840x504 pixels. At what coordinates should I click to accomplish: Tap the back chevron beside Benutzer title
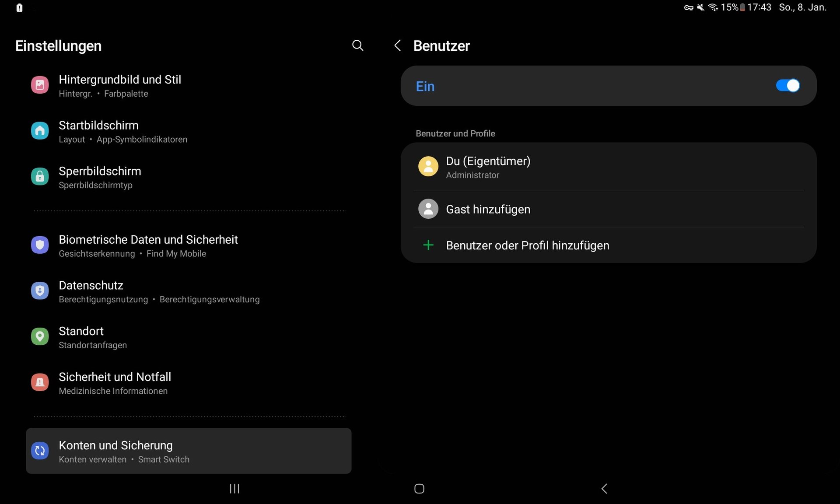[397, 45]
